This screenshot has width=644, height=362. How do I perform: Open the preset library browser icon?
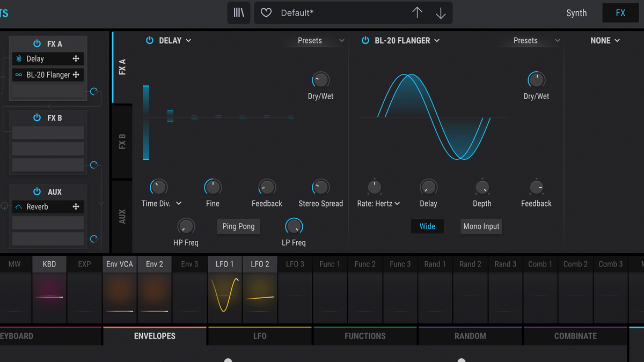[239, 12]
